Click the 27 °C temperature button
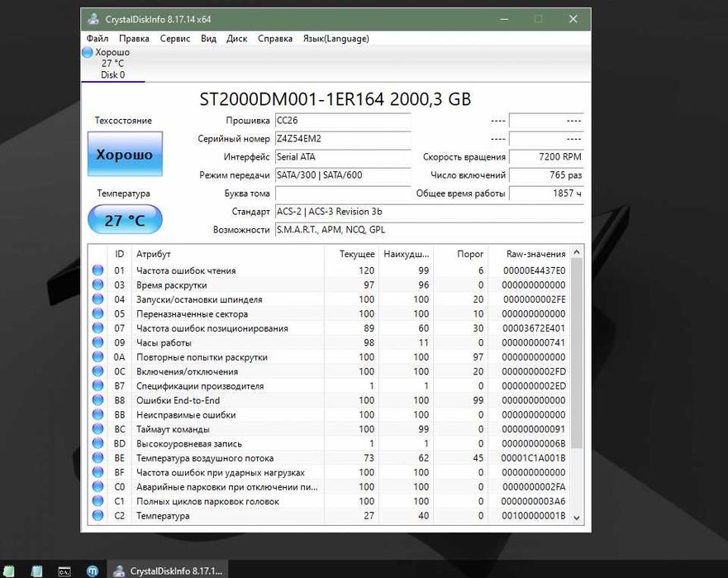This screenshot has height=578, width=728. [x=125, y=219]
